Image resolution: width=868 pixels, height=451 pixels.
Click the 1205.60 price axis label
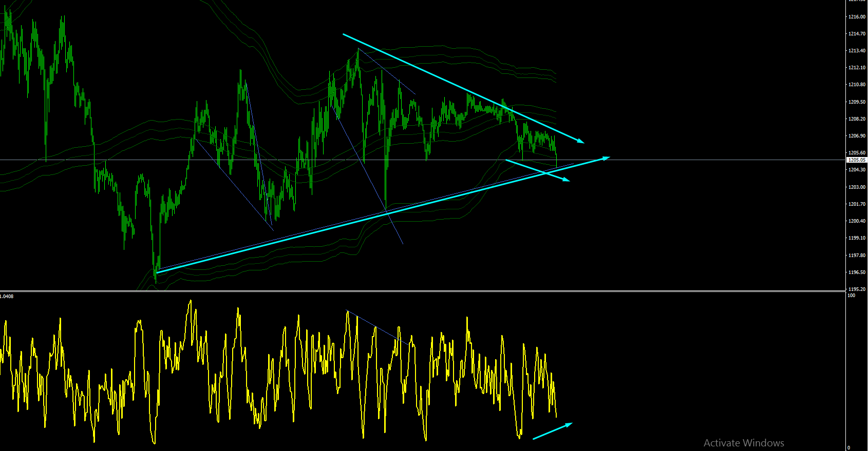click(x=857, y=153)
